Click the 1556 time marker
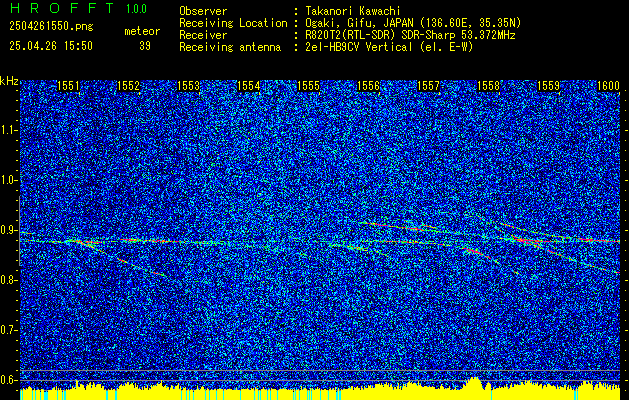 [x=369, y=86]
